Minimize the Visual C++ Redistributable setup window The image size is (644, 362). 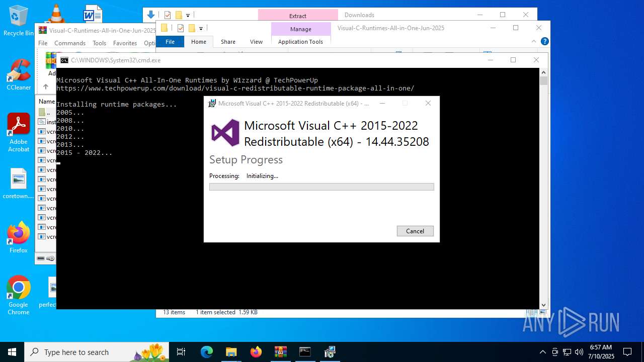click(x=382, y=103)
